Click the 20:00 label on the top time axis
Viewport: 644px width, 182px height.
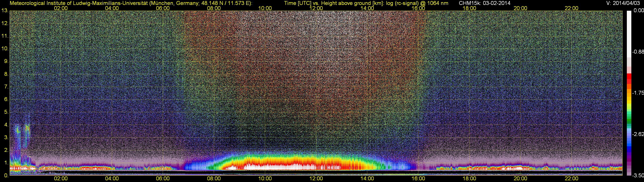click(521, 8)
